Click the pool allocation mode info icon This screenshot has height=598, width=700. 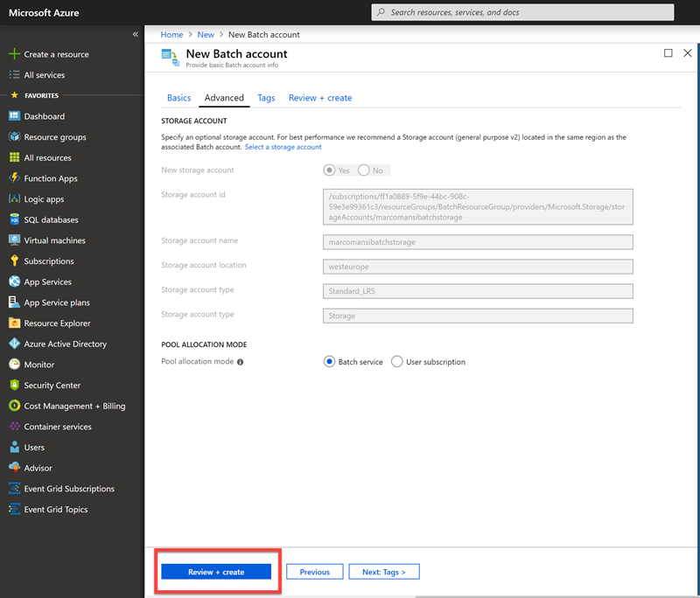click(240, 362)
